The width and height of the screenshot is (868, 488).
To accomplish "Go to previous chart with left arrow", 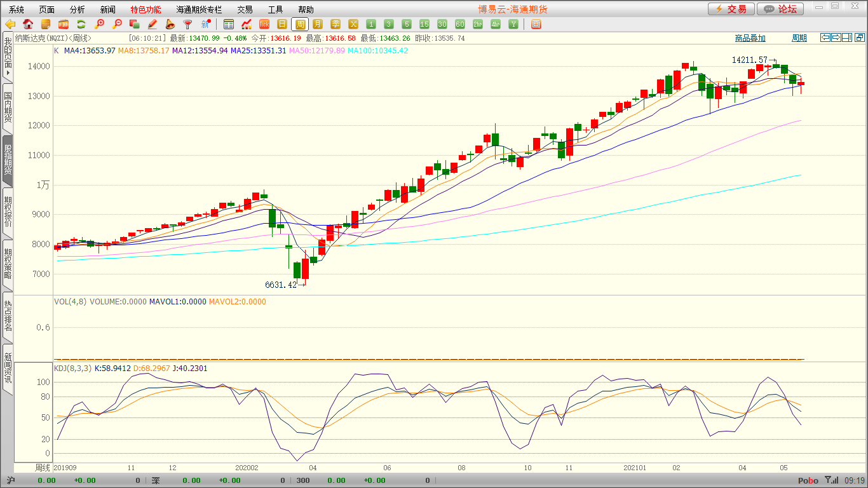I will click(x=825, y=38).
